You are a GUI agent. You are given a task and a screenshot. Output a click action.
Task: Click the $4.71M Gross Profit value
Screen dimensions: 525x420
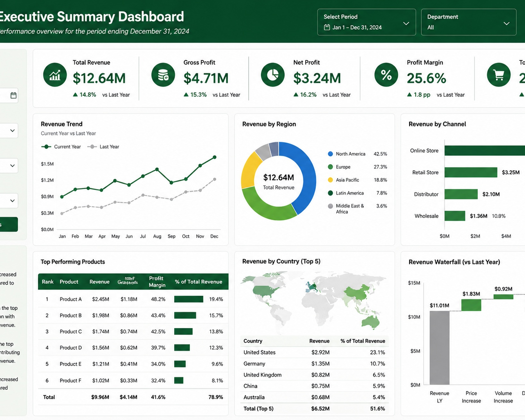point(206,78)
